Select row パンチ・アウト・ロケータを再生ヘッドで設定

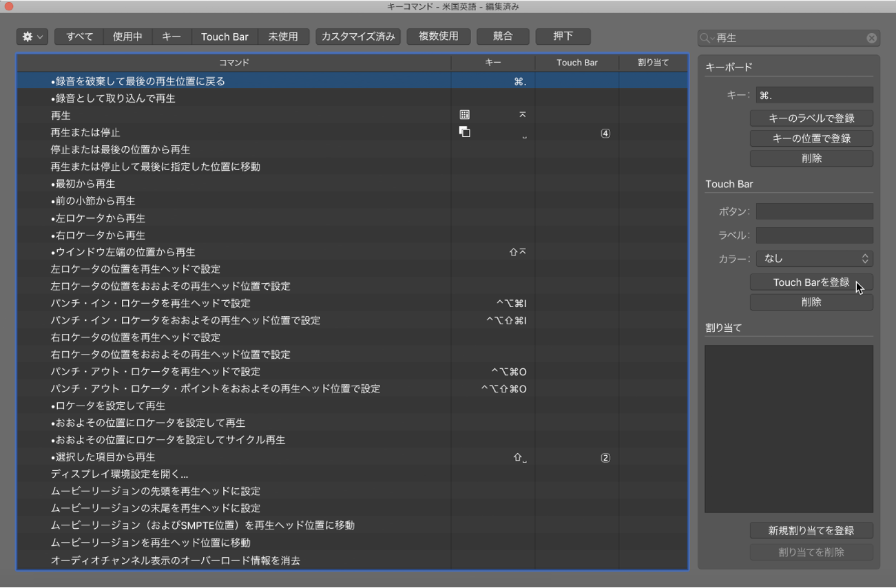(x=352, y=372)
